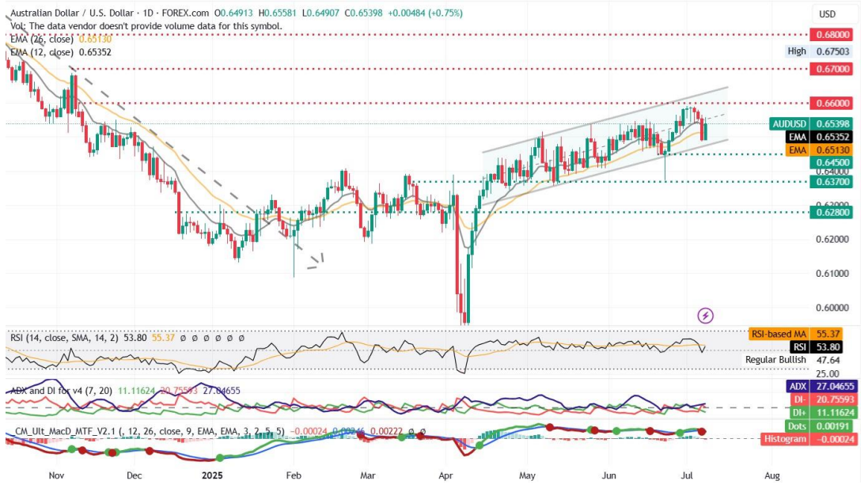Click the FOREX.com data source label
This screenshot has width=868, height=492.
click(x=185, y=13)
